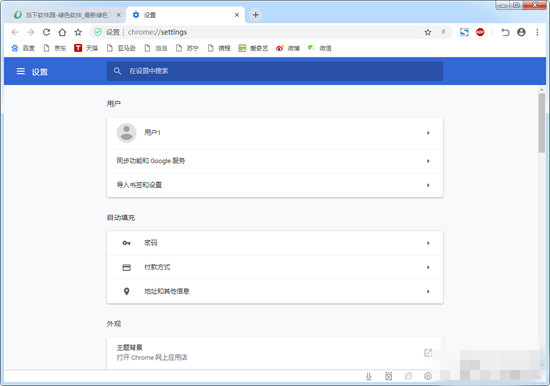Click the forward navigation arrow

31,32
